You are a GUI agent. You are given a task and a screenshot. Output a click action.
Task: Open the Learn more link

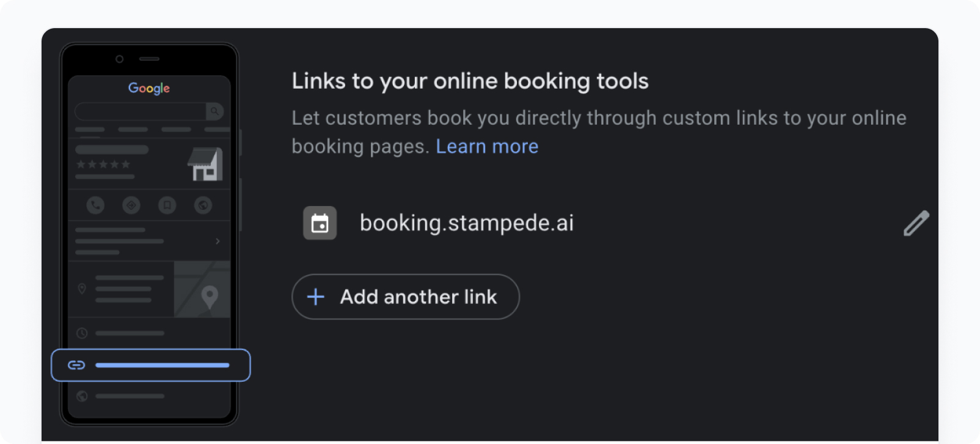point(487,147)
